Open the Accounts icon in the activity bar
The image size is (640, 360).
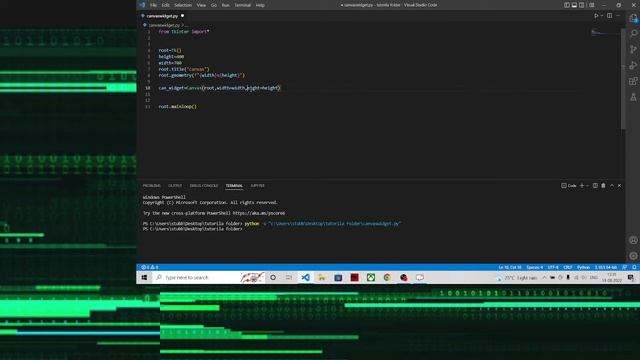point(633,240)
